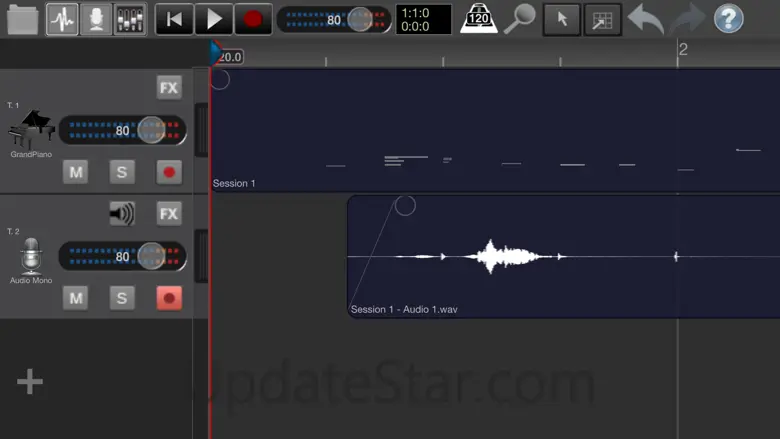Screen dimensions: 780x439
Task: Start playback with the play button
Action: pyautogui.click(x=214, y=19)
